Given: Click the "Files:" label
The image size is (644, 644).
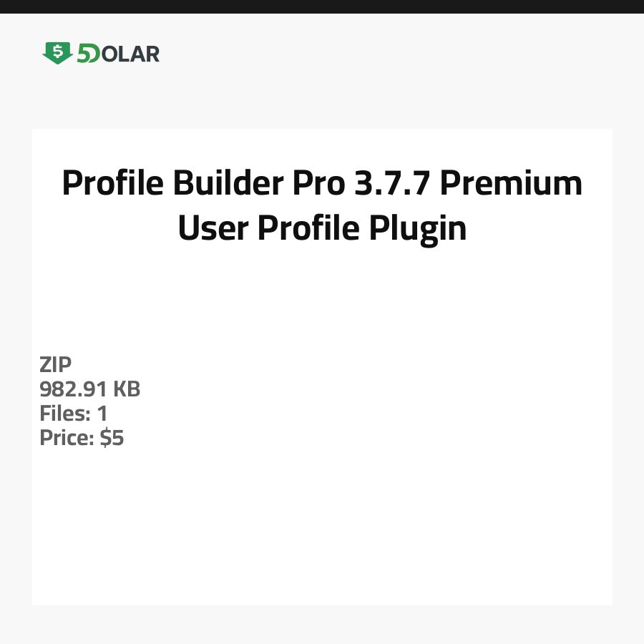Looking at the screenshot, I should pyautogui.click(x=64, y=414).
